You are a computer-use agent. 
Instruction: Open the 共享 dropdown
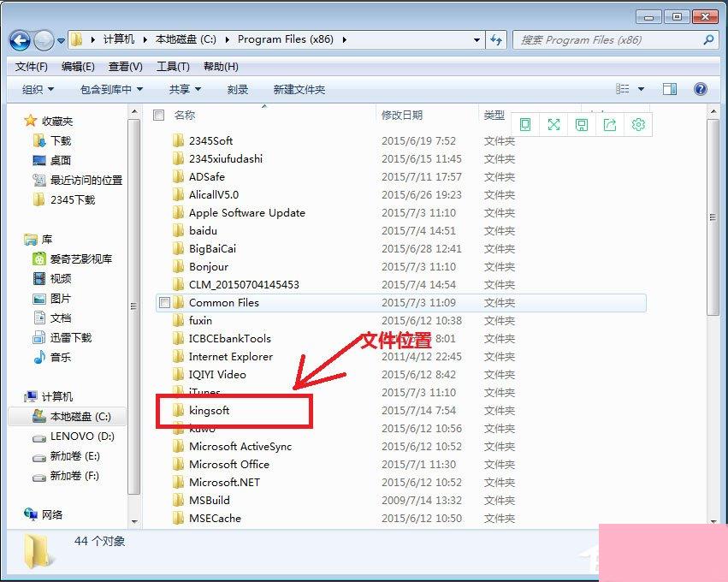click(185, 89)
